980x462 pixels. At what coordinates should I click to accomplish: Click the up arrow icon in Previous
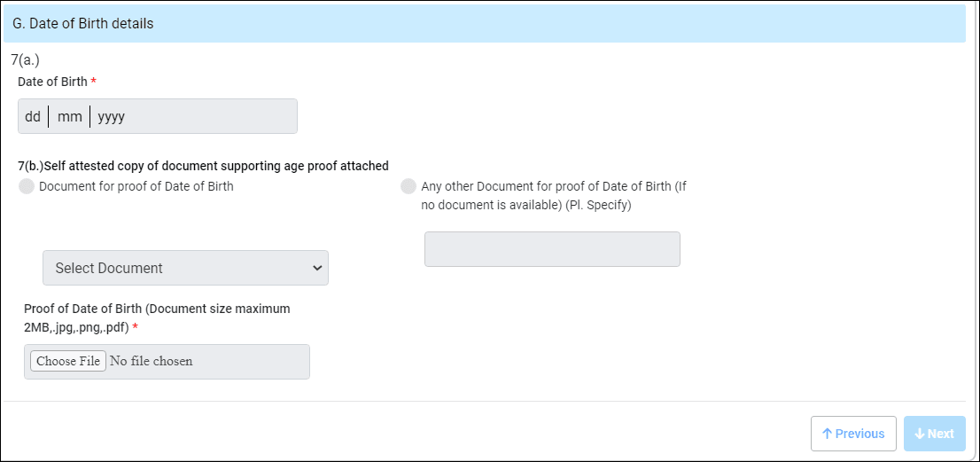827,434
